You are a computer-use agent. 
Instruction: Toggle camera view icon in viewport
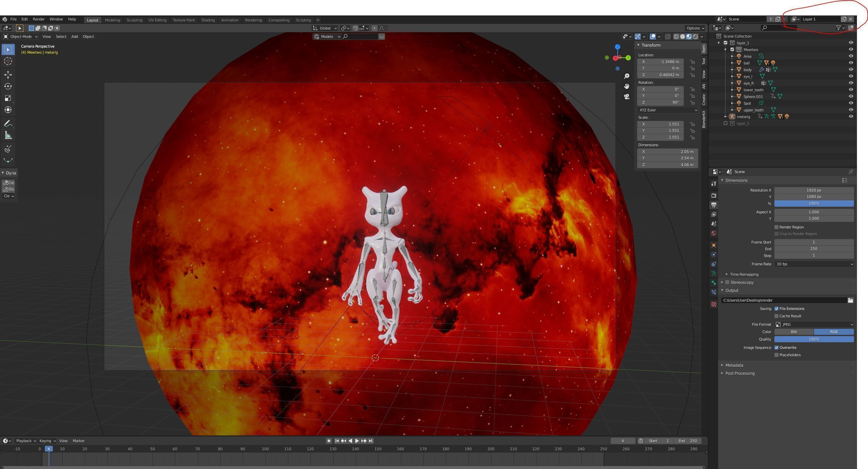pyautogui.click(x=626, y=97)
